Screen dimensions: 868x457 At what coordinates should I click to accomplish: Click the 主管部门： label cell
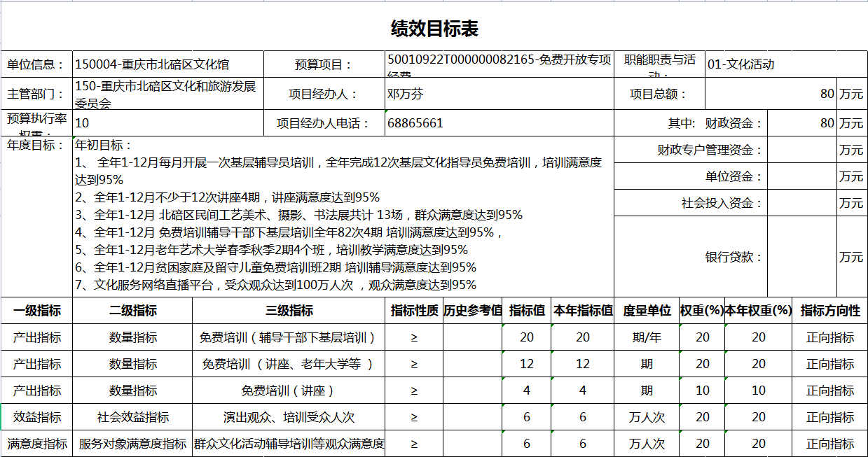tap(36, 94)
